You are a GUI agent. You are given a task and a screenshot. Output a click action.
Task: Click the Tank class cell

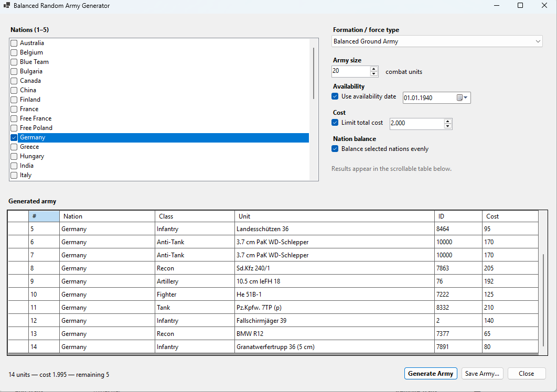point(195,308)
